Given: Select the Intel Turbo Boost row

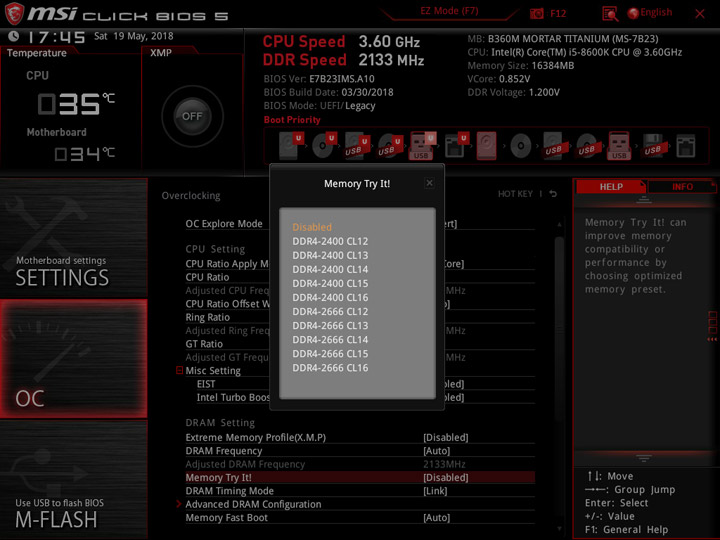Looking at the screenshot, I should (x=366, y=397).
